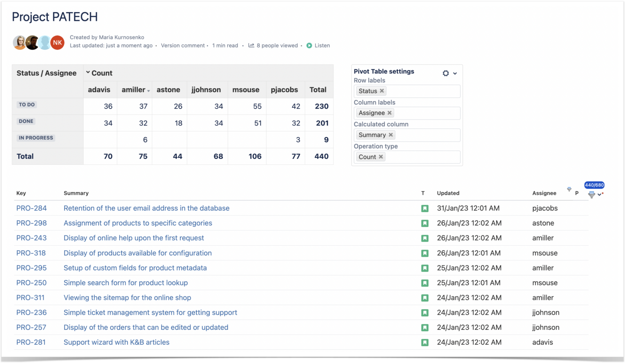
Task: Click the story type icon beside PRO-284
Action: tap(425, 208)
